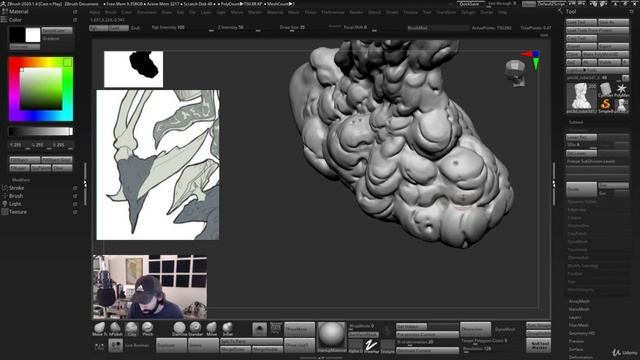Toggle the Suv option under Smt
640x360 pixels.
tap(613, 193)
